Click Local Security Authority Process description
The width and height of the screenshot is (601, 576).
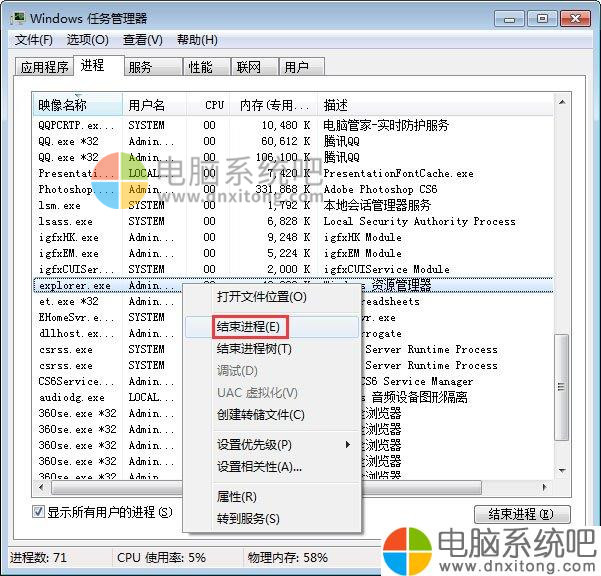419,222
